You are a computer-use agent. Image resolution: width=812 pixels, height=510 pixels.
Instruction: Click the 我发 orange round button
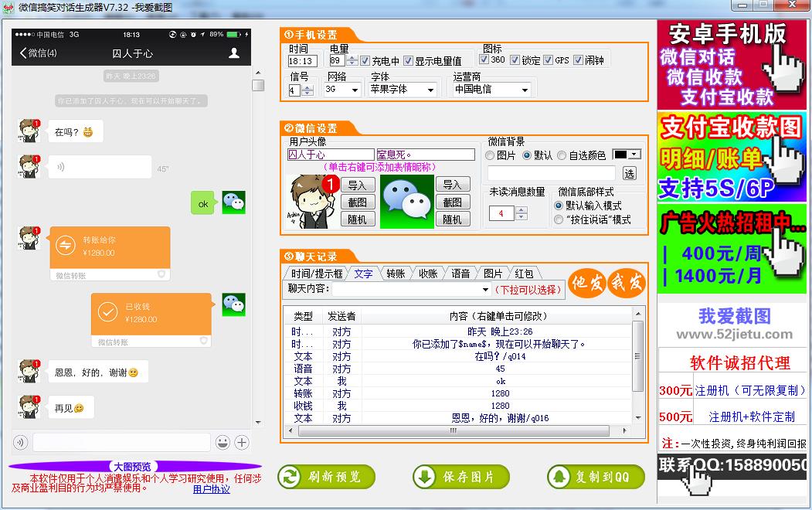click(627, 284)
